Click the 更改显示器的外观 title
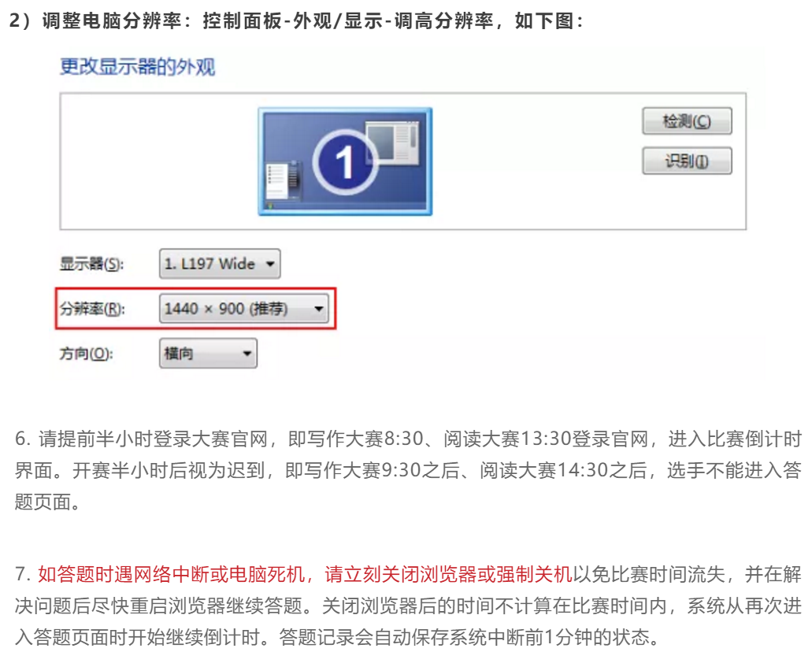 (x=137, y=67)
